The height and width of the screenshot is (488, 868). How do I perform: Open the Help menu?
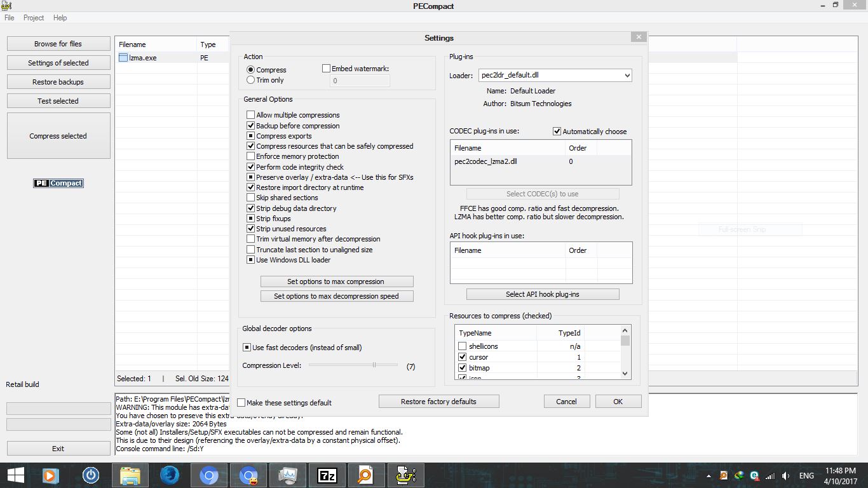[60, 18]
